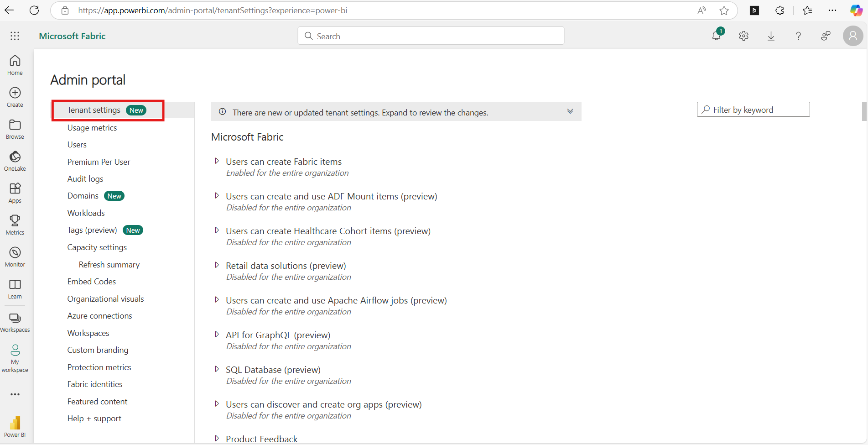Select Audit logs in admin menu
Viewport: 868px width, 445px height.
85,179
